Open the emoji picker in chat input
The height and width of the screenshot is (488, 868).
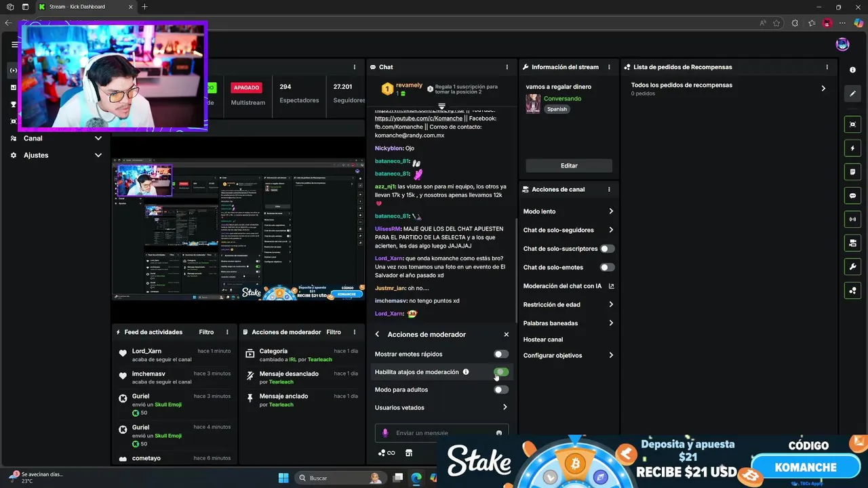click(499, 433)
